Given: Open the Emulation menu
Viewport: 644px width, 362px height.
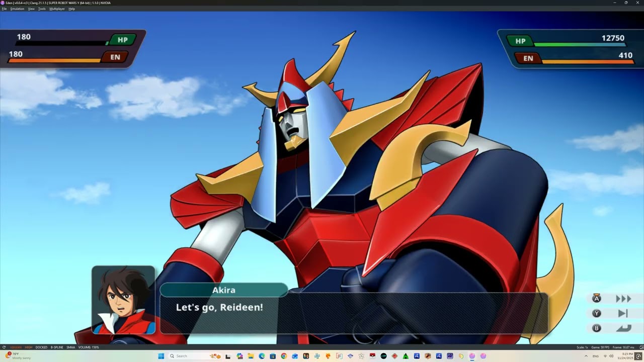Looking at the screenshot, I should [17, 9].
